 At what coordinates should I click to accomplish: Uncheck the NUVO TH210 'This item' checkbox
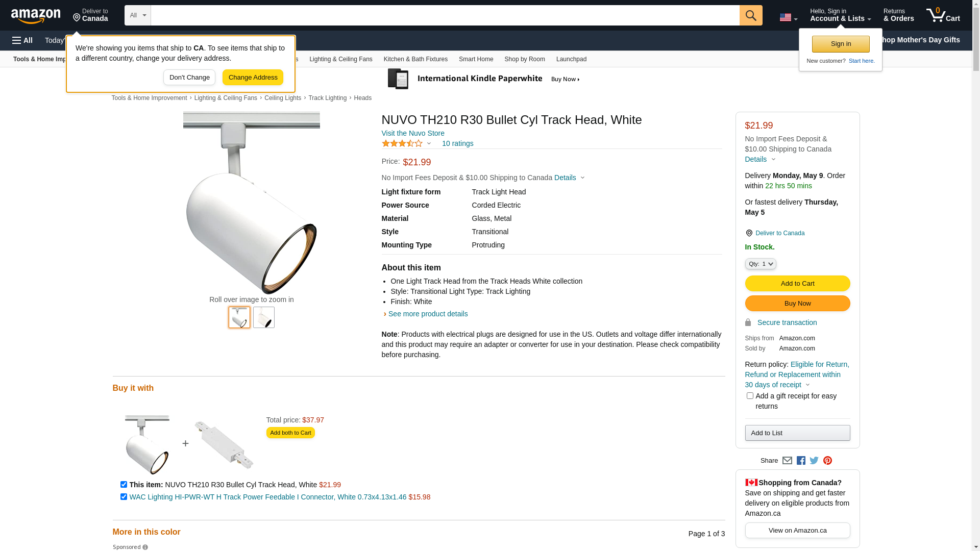point(124,485)
